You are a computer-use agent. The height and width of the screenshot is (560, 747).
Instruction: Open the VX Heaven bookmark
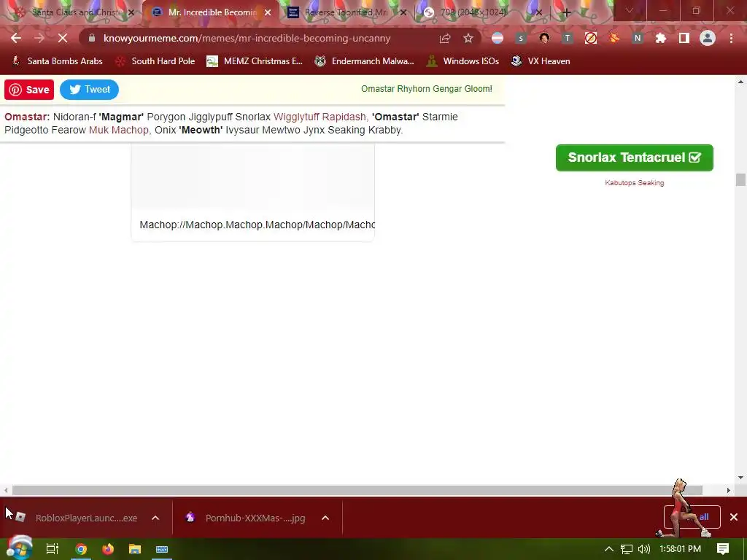[541, 61]
